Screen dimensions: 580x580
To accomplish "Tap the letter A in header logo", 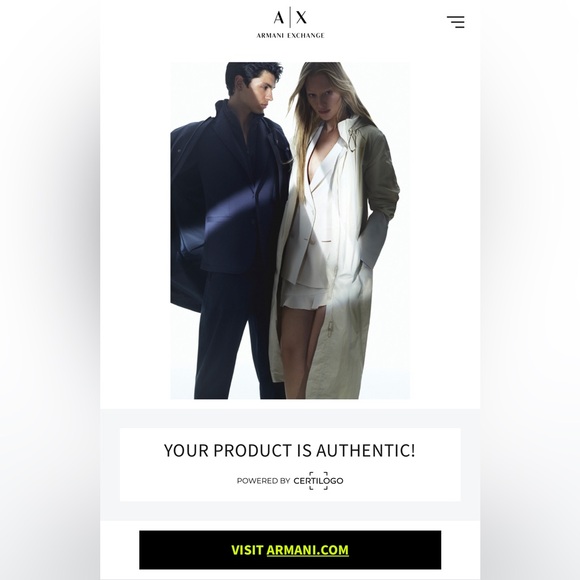I will tap(279, 17).
